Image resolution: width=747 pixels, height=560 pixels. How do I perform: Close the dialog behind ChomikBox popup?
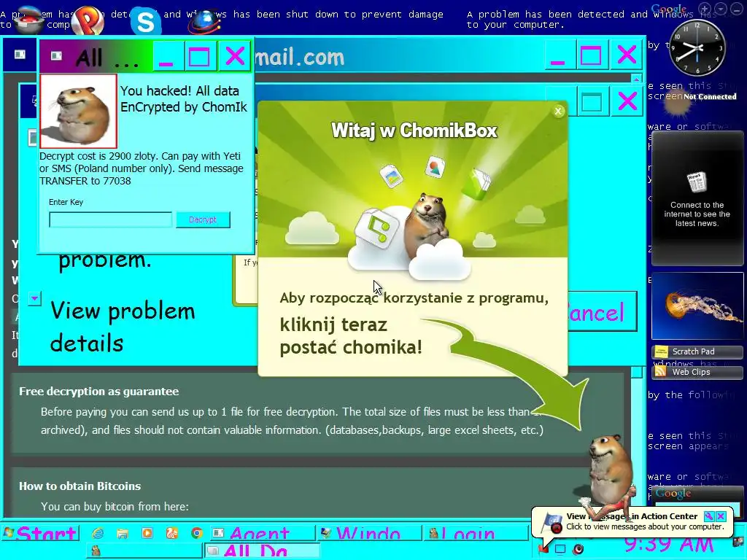627,101
